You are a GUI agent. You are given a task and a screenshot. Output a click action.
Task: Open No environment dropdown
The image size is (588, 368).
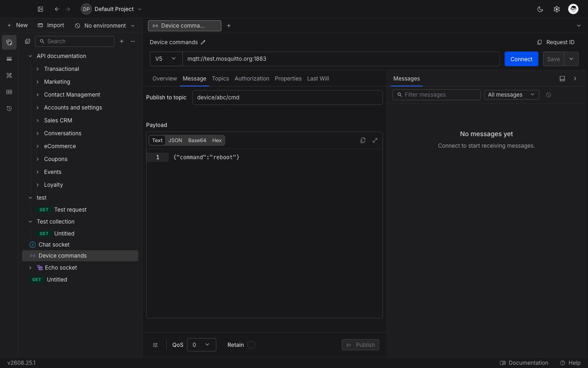(x=105, y=26)
